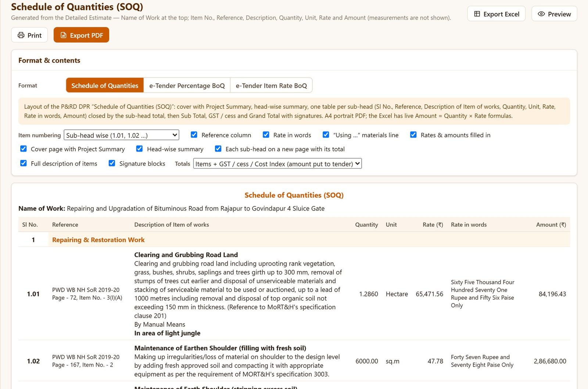
Task: Click the spreadsheet icon on Export Excel
Action: coord(477,14)
